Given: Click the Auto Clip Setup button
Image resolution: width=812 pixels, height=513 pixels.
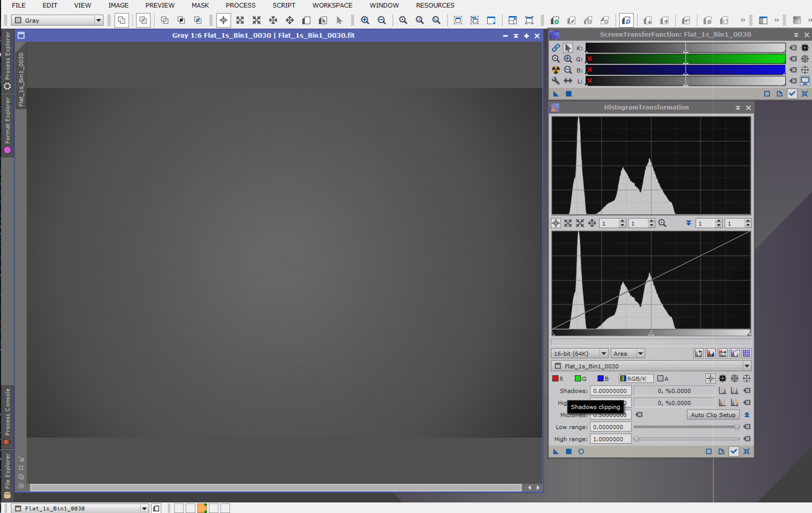Looking at the screenshot, I should 713,415.
